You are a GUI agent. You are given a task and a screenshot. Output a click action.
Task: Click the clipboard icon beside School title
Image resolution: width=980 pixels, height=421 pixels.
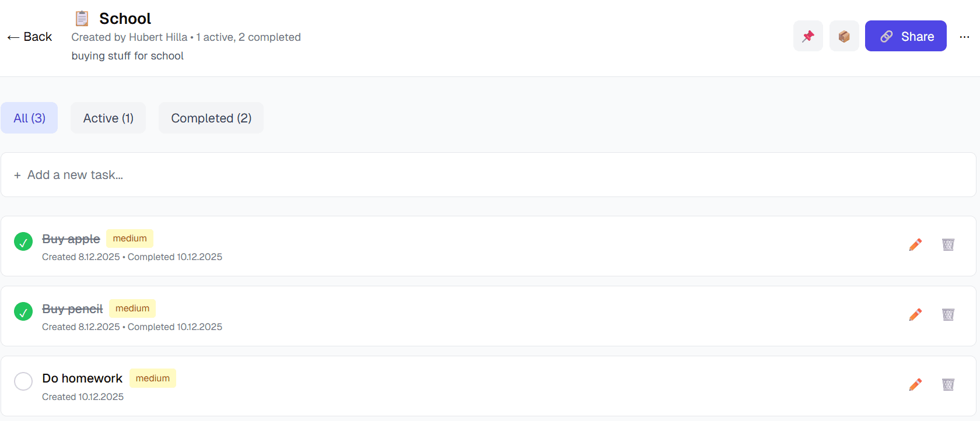click(x=82, y=19)
